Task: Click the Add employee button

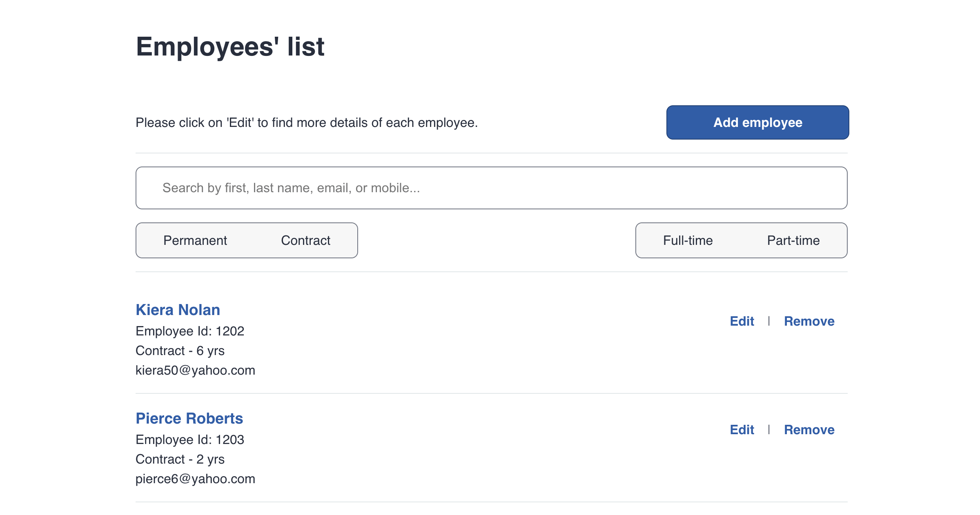Action: point(757,122)
